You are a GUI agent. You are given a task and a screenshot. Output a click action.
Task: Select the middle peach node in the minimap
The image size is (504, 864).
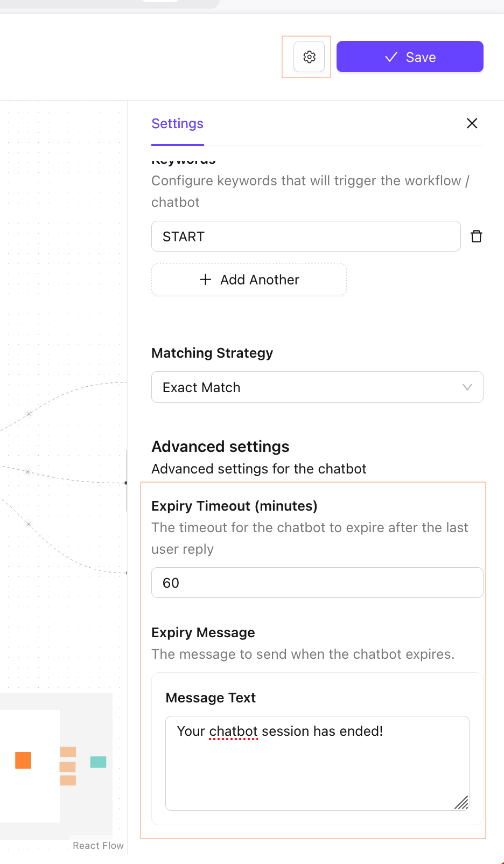coord(68,767)
